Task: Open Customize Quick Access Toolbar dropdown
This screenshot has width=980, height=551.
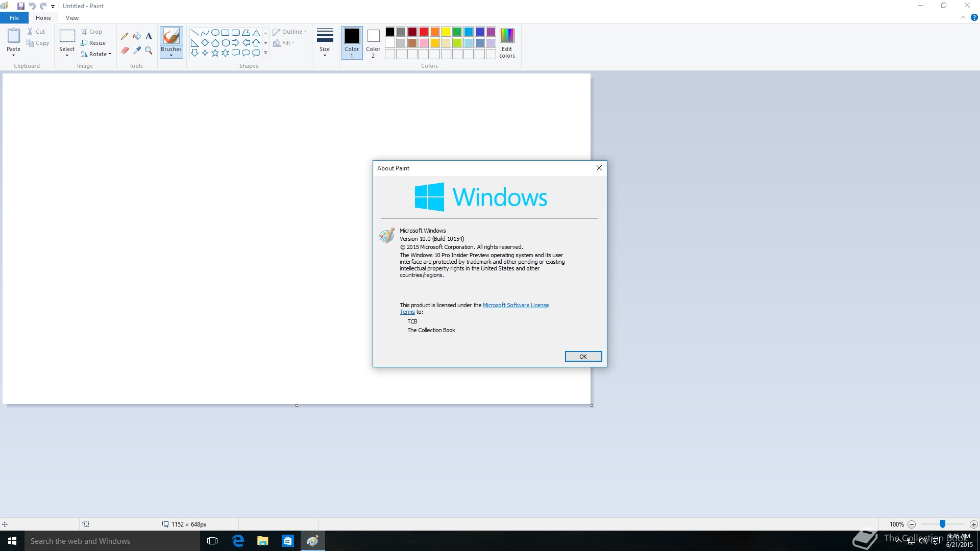Action: [53, 7]
